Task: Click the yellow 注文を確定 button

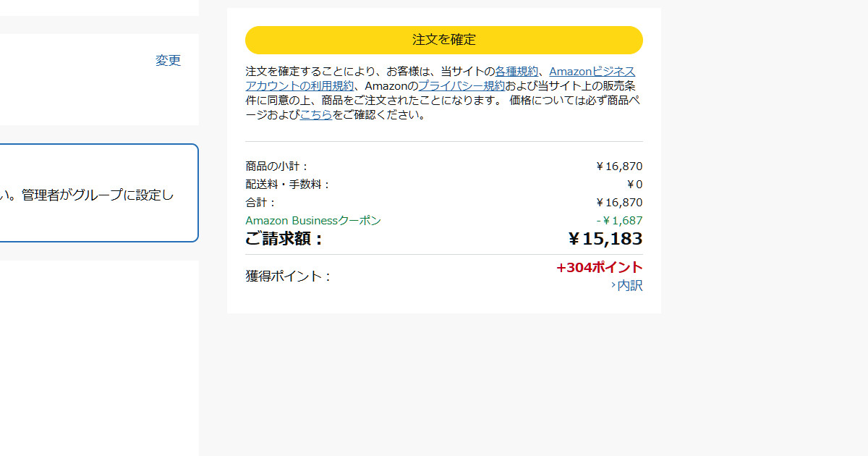Action: pyautogui.click(x=443, y=40)
